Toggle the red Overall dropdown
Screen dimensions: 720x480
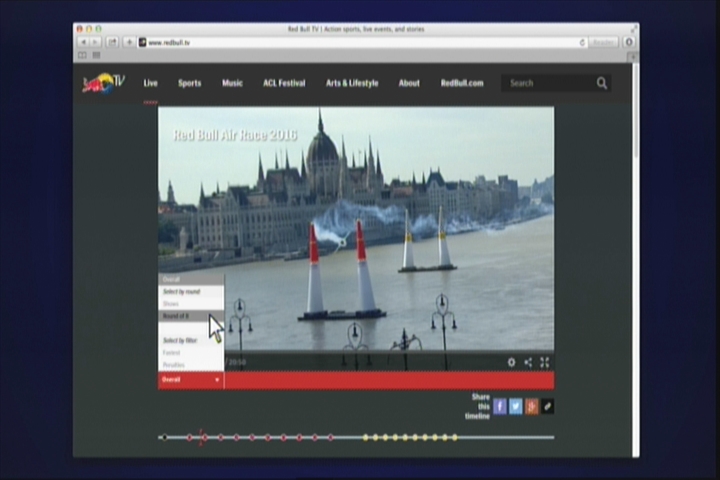[x=191, y=380]
